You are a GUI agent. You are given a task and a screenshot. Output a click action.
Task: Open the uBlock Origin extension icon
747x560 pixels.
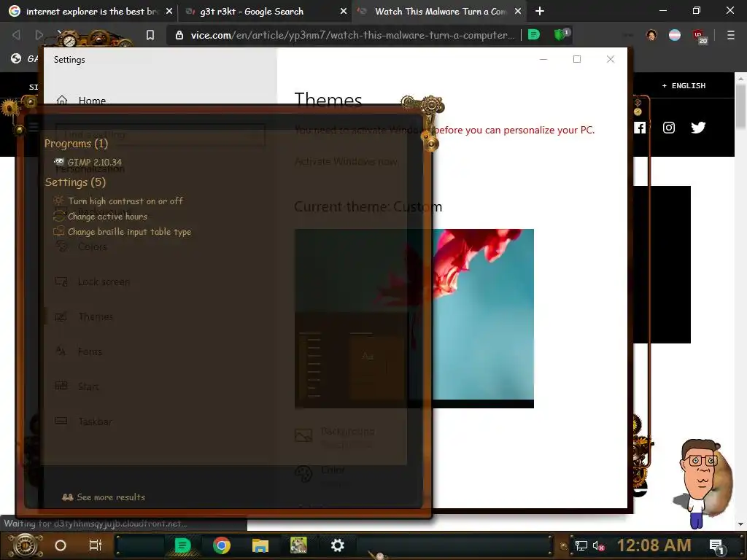tap(699, 36)
